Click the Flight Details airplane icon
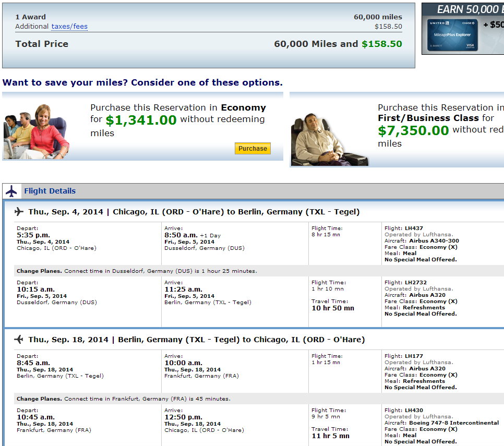 (x=11, y=191)
